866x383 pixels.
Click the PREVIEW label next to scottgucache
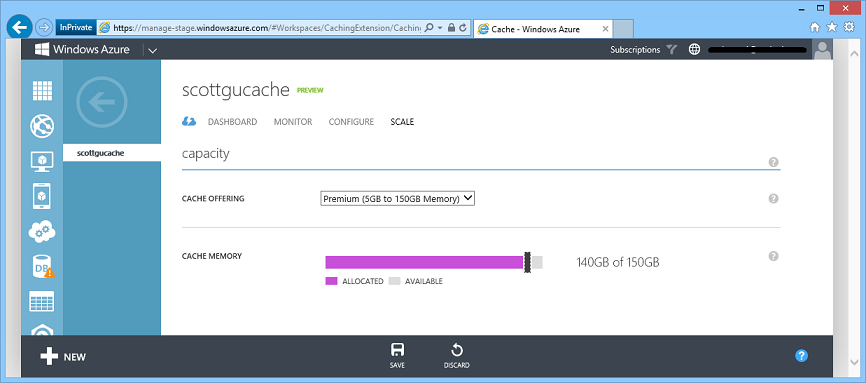pos(310,91)
